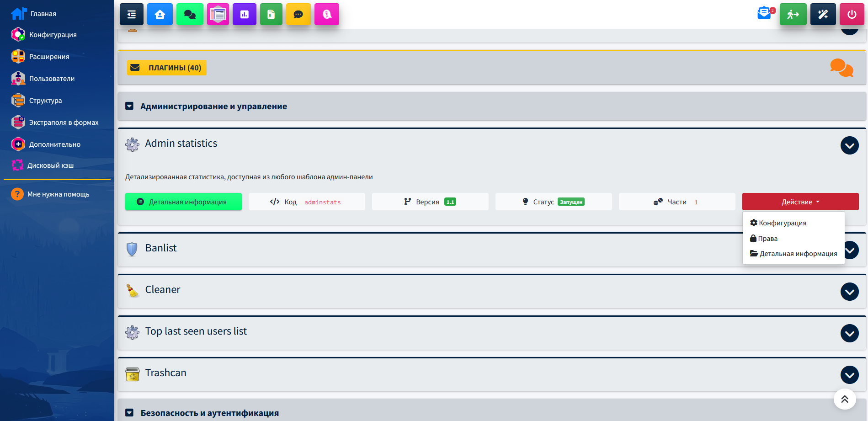
Task: Click the Статус Запущен cell
Action: point(554,202)
